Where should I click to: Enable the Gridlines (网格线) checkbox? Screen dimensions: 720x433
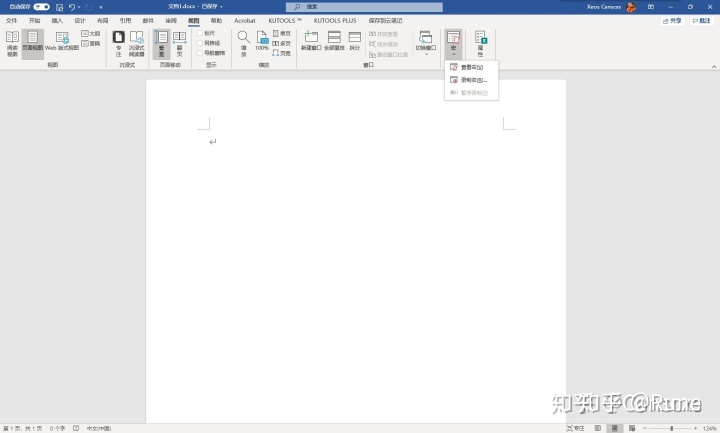pyautogui.click(x=199, y=43)
